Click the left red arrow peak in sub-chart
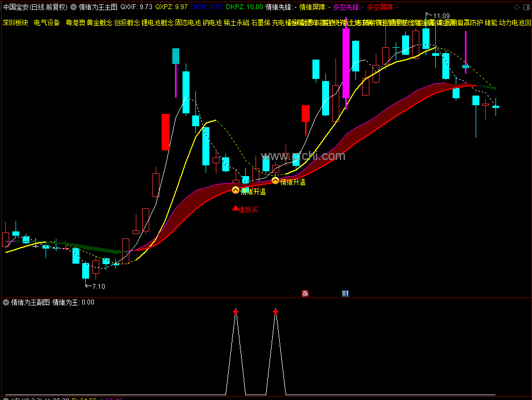This screenshot has width=532, height=400. pos(236,311)
